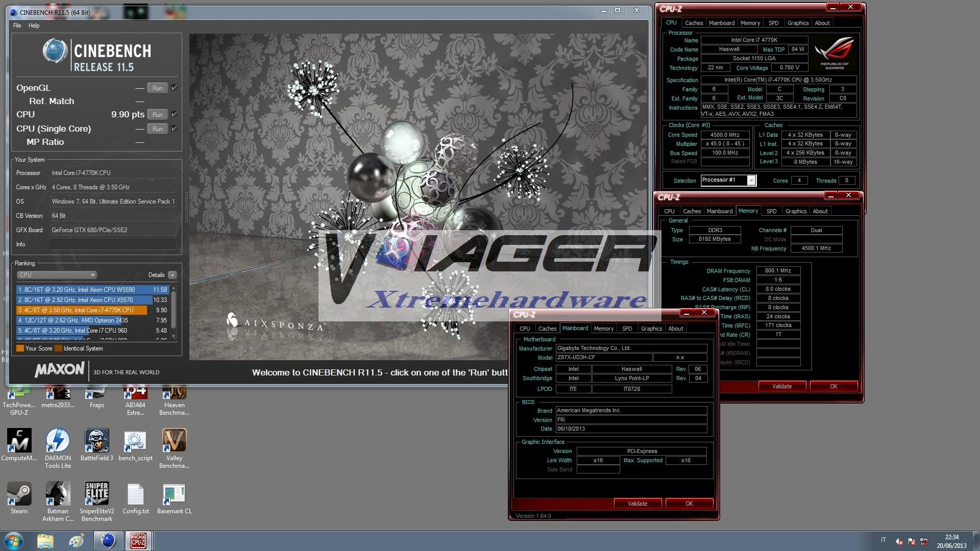This screenshot has height=551, width=980.
Task: Open the File menu in Cinebench
Action: tap(17, 26)
